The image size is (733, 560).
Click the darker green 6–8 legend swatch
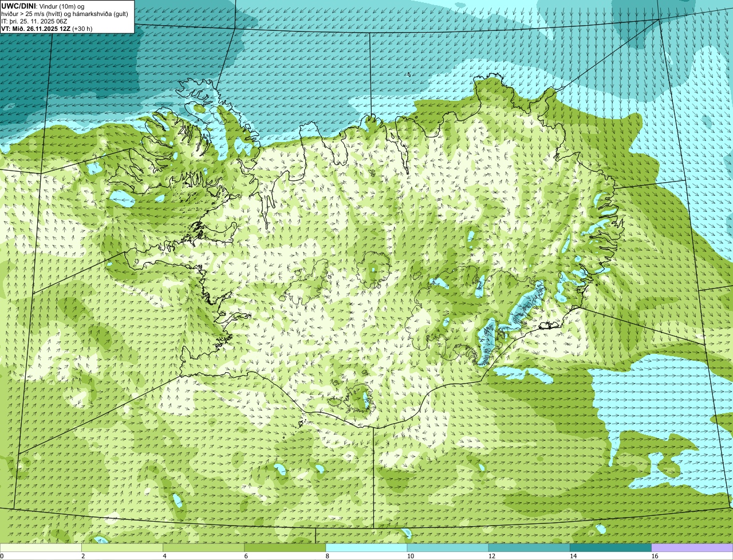point(285,547)
